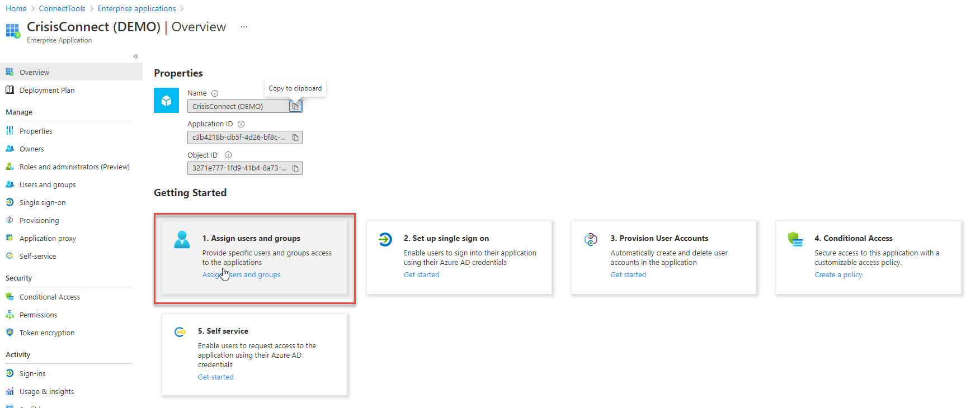Image resolution: width=980 pixels, height=408 pixels.
Task: Click Get started under Set up single sign on
Action: click(x=421, y=274)
